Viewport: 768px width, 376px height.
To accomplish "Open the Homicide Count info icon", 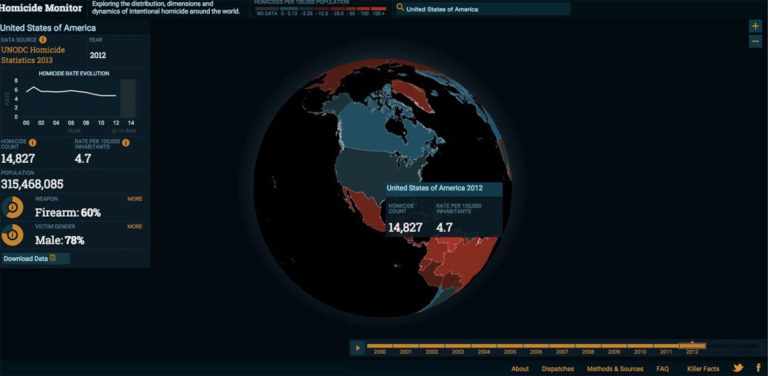I will click(32, 143).
